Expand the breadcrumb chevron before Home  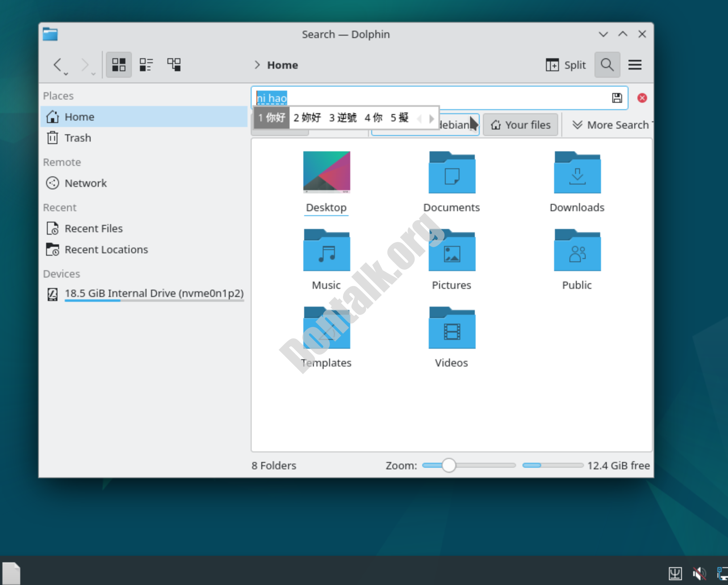pos(257,65)
